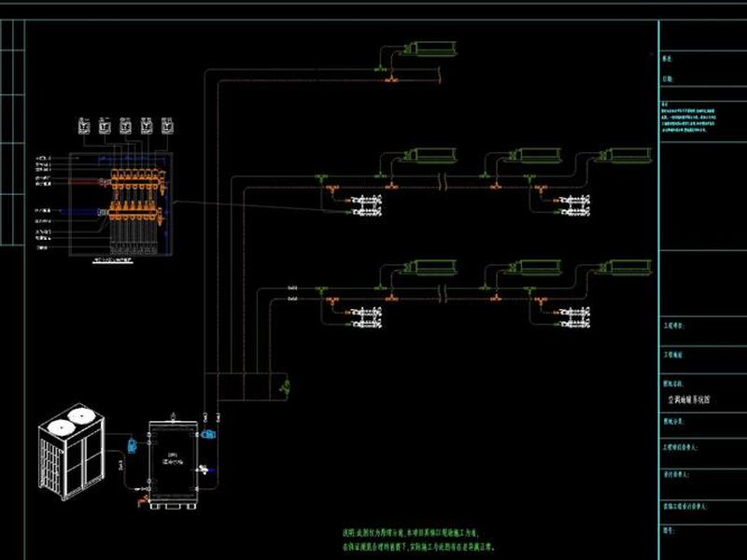Select the outdoor heat pump unit

pos(72,452)
